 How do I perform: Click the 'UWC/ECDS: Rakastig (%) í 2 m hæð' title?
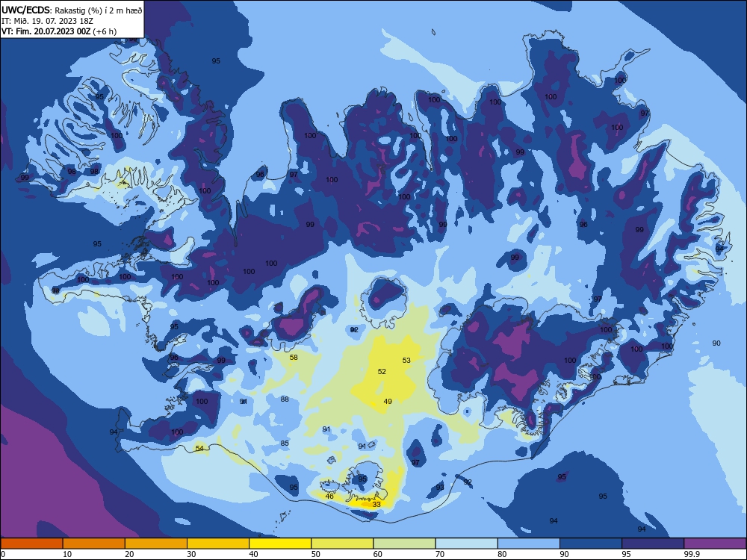pos(72,10)
